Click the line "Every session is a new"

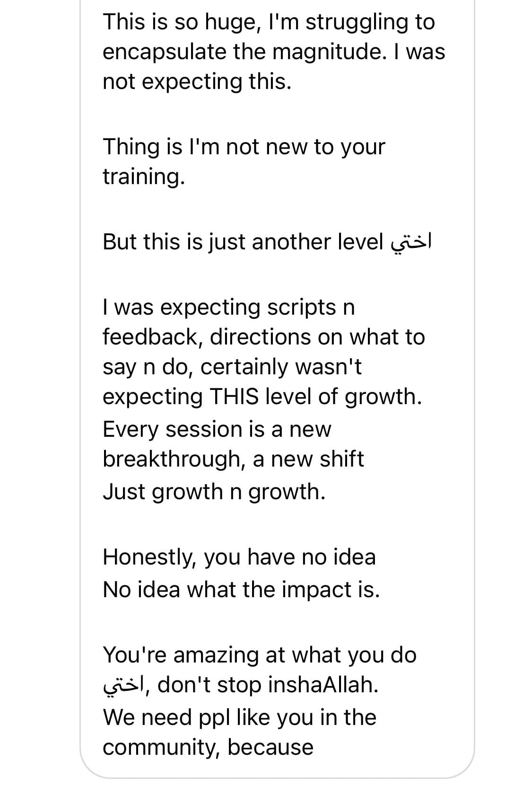(217, 429)
